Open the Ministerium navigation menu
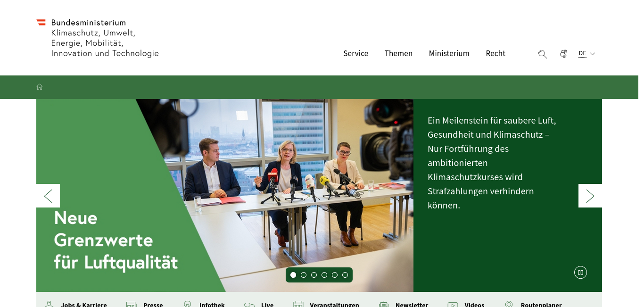The image size is (644, 307). pos(449,53)
